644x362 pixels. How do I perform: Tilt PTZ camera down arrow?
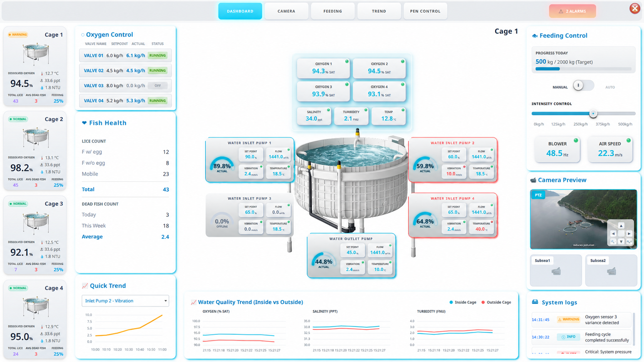click(621, 241)
